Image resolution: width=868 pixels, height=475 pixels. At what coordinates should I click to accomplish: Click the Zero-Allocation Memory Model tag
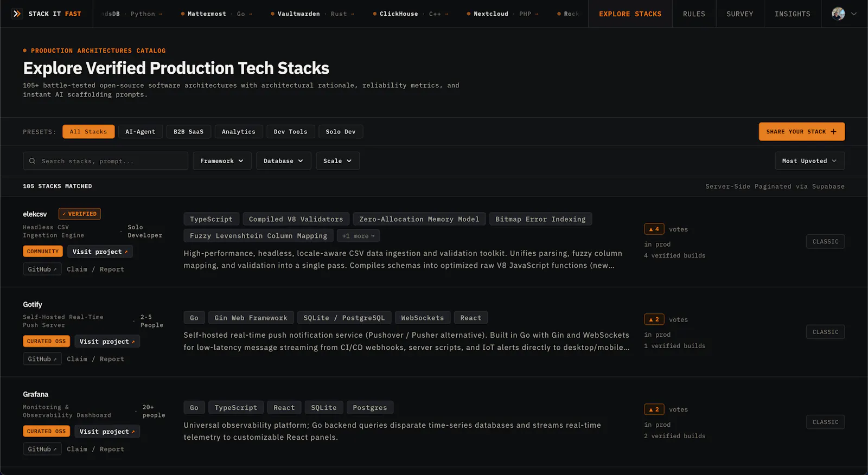point(419,219)
